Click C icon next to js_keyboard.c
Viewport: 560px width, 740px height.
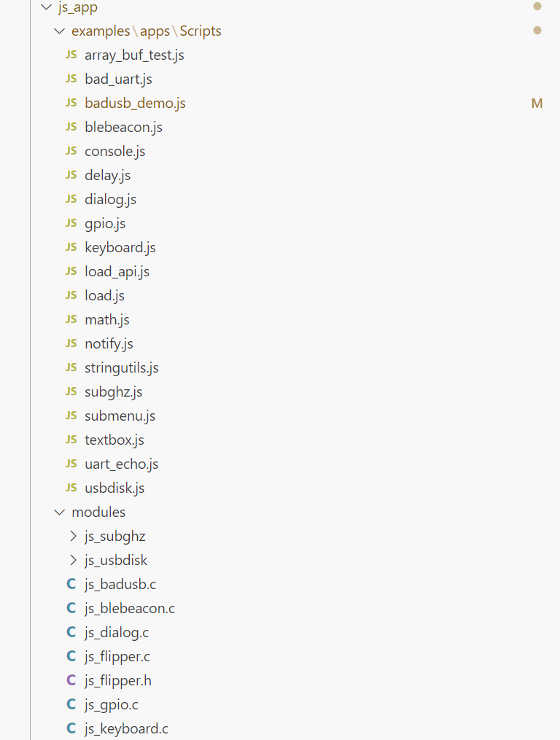[x=71, y=728]
